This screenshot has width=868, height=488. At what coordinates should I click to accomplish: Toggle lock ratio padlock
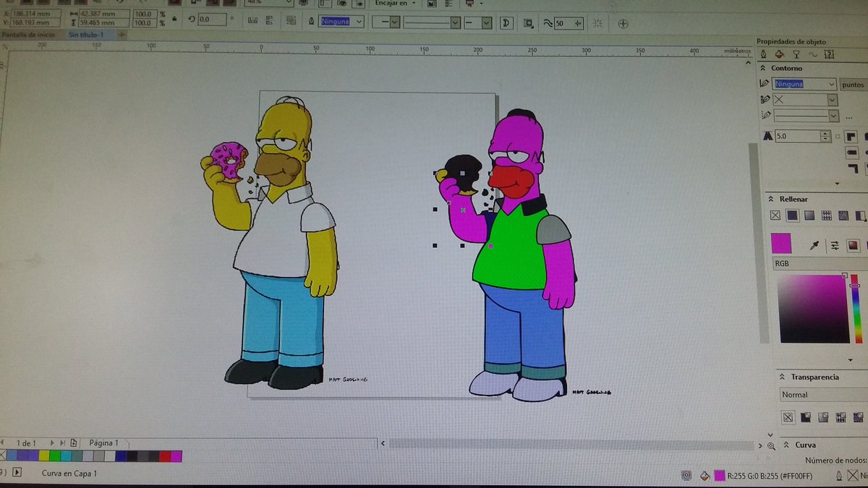click(x=174, y=18)
